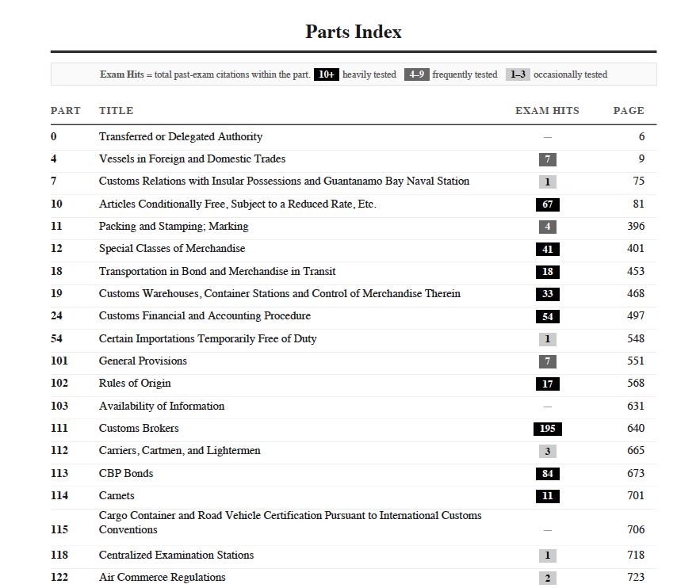700x588 pixels.
Task: Click page number 497
Action: 636,316
